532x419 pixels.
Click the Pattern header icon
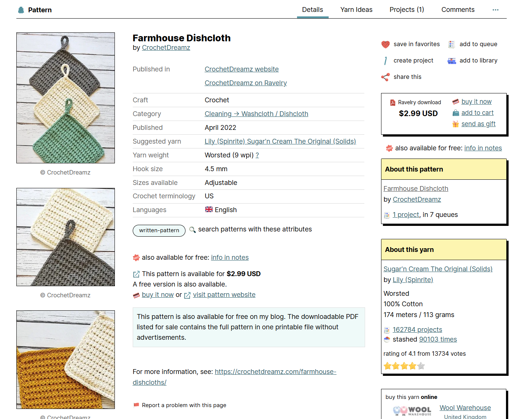pyautogui.click(x=21, y=10)
